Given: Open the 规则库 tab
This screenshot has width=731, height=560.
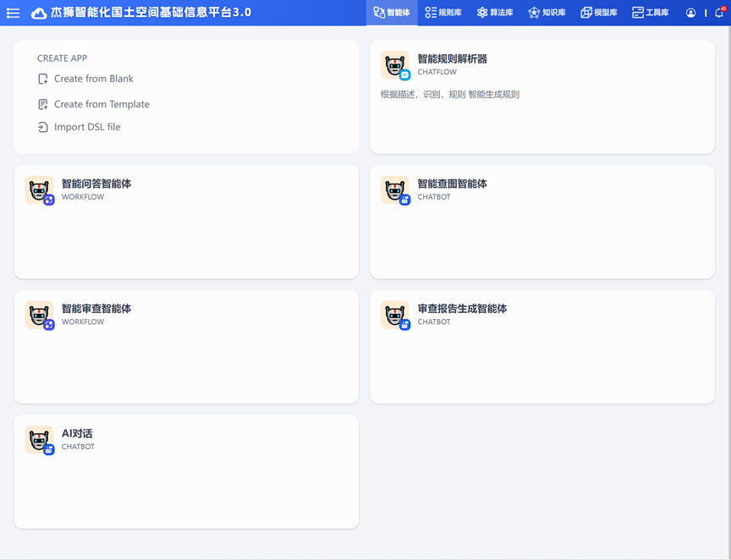Looking at the screenshot, I should (443, 13).
